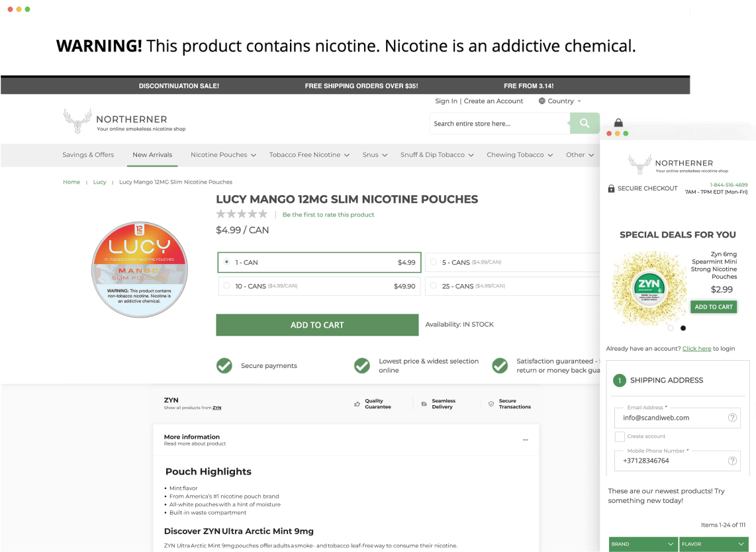Click the Home breadcrumb link

(71, 182)
